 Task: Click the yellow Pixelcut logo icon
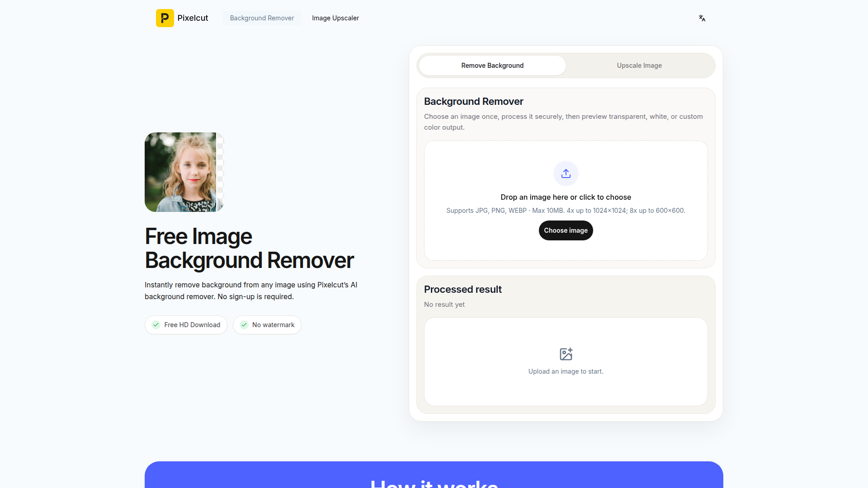[165, 18]
